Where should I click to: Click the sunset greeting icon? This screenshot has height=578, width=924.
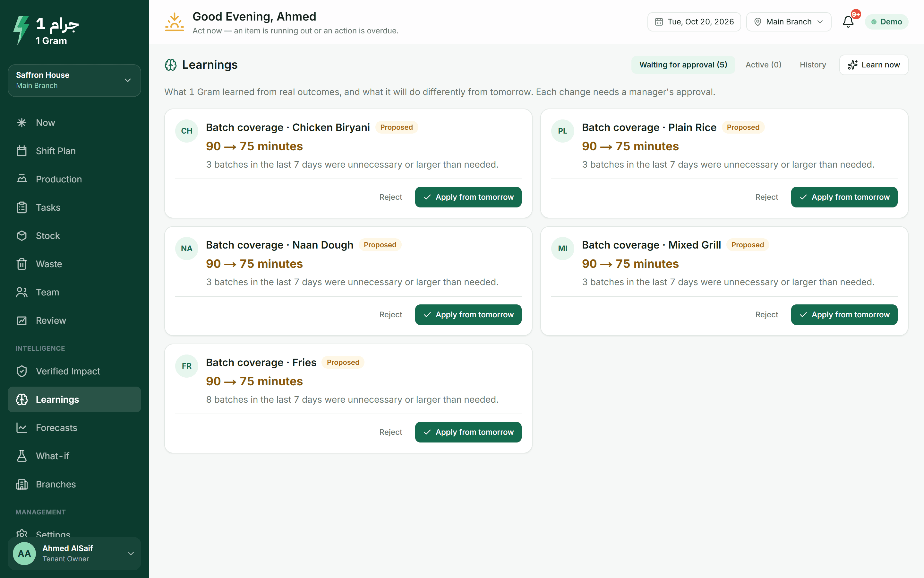175,22
